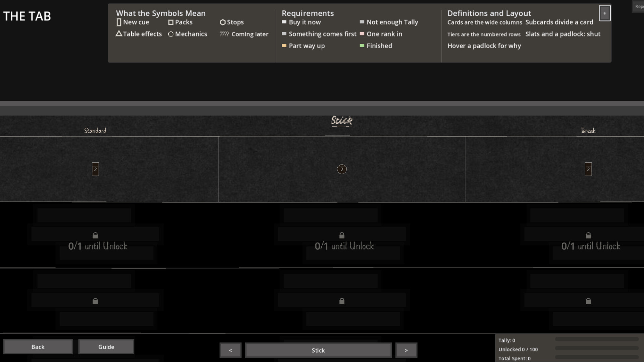
Task: Go to the previous upgrade page arrow
Action: point(230,350)
